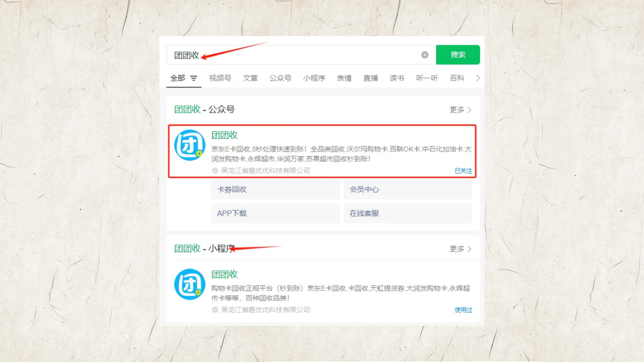
Task: Click company name 黑龙江省趣优优科技有限公司 under 小程序 result
Action: [266, 310]
